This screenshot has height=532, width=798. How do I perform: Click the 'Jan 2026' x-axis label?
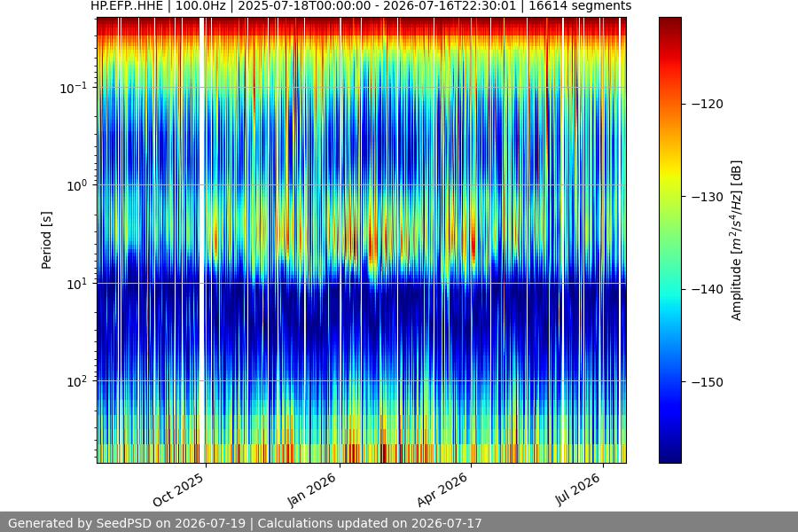click(x=312, y=489)
